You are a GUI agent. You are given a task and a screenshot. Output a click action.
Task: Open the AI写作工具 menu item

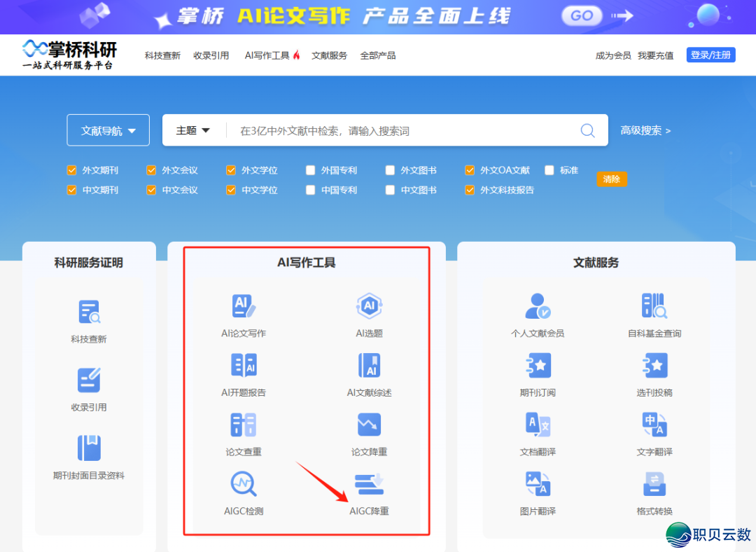pyautogui.click(x=272, y=55)
